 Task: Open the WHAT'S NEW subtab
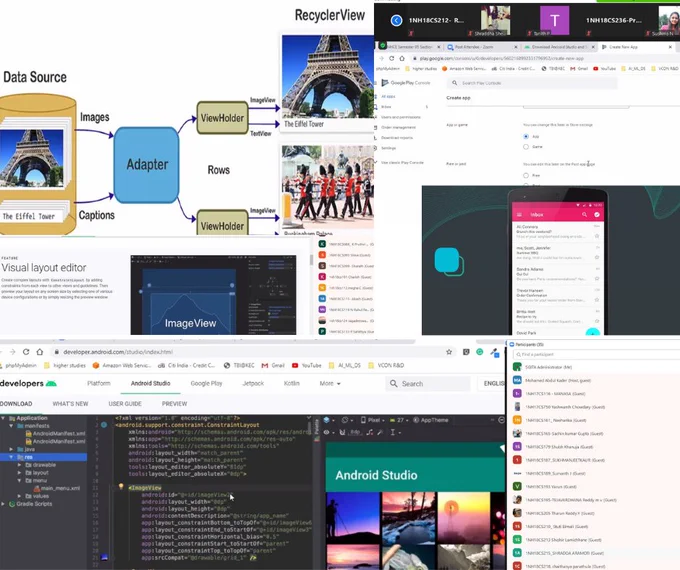70,403
